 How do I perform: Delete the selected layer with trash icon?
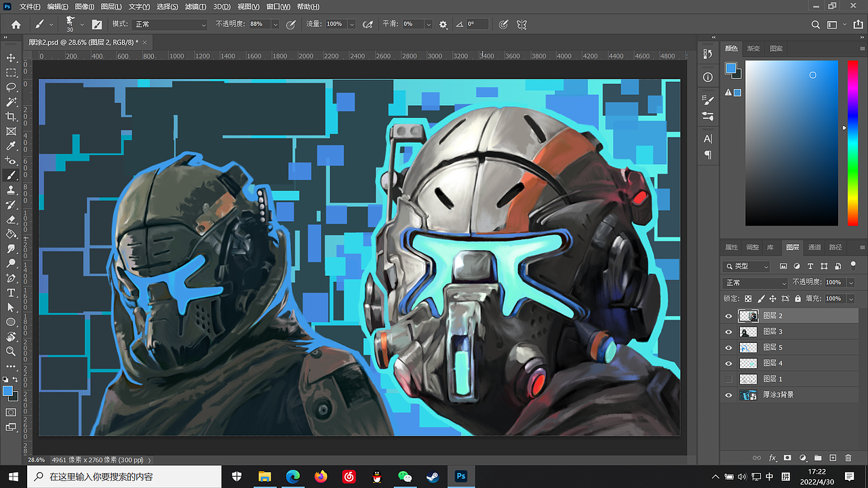(x=849, y=458)
